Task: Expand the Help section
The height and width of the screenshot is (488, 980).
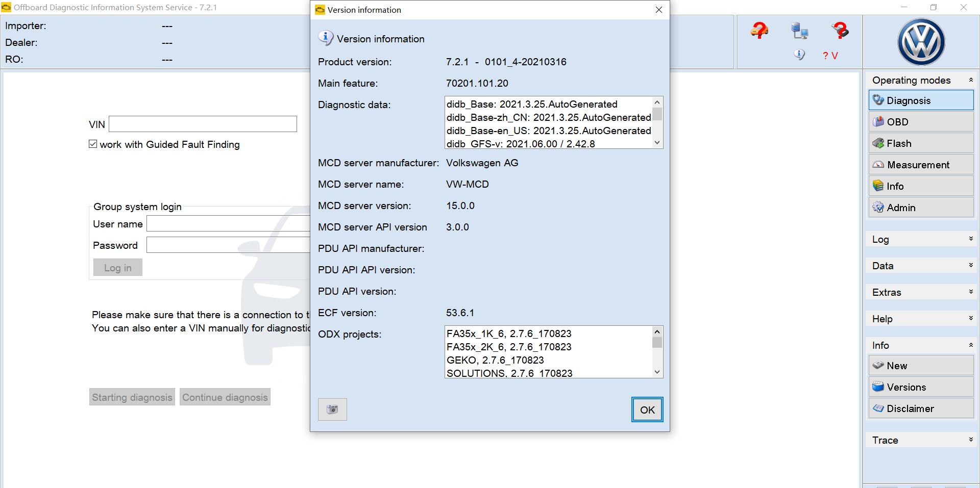Action: point(921,319)
